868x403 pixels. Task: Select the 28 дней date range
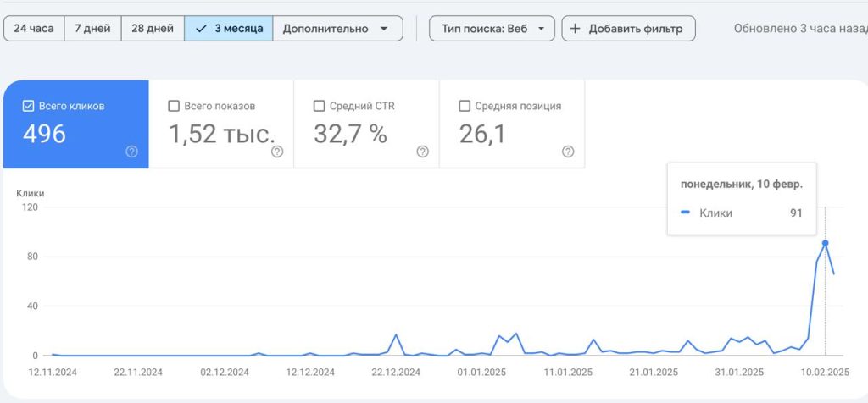coord(153,29)
